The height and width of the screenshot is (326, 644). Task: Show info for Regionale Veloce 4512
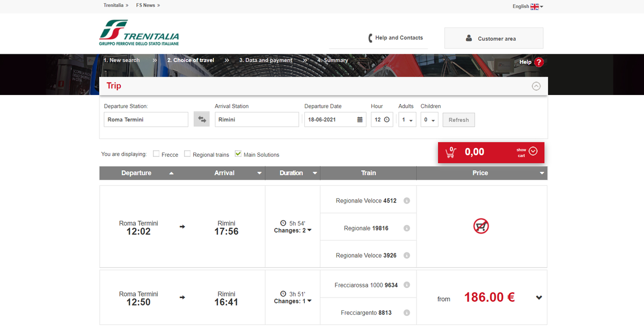406,201
